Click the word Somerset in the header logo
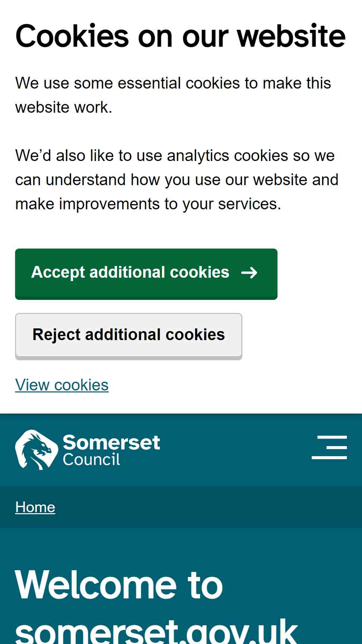This screenshot has height=644, width=362. point(111,442)
